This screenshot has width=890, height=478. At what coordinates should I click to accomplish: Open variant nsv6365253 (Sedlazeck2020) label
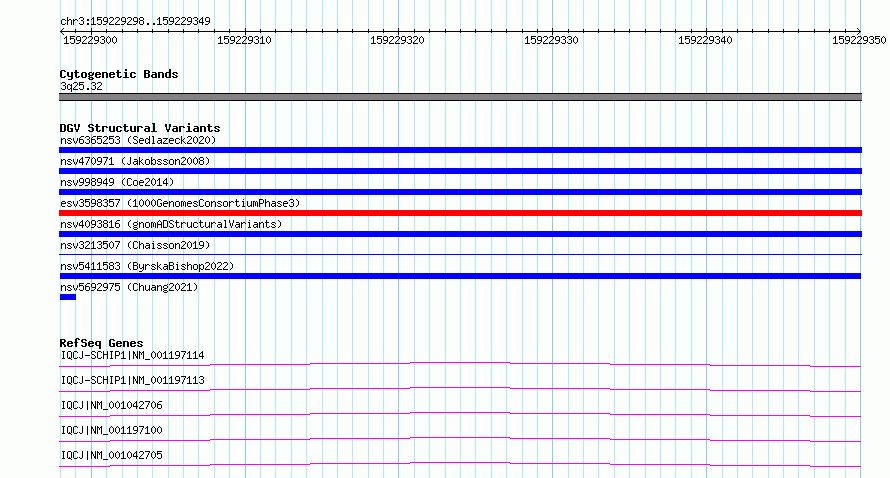[x=138, y=140]
